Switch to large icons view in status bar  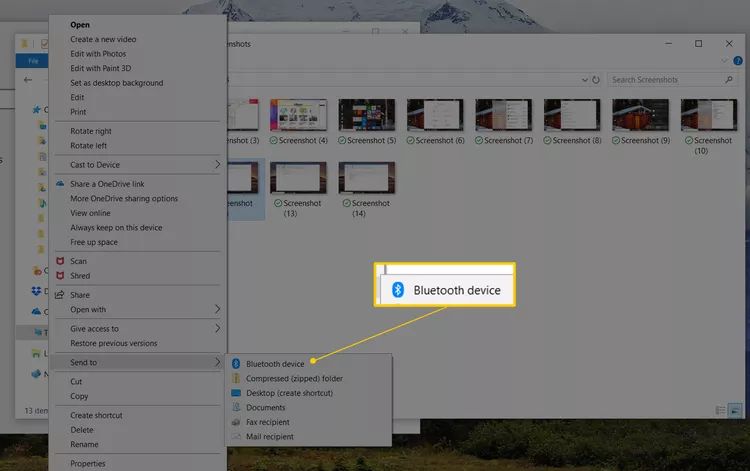735,410
